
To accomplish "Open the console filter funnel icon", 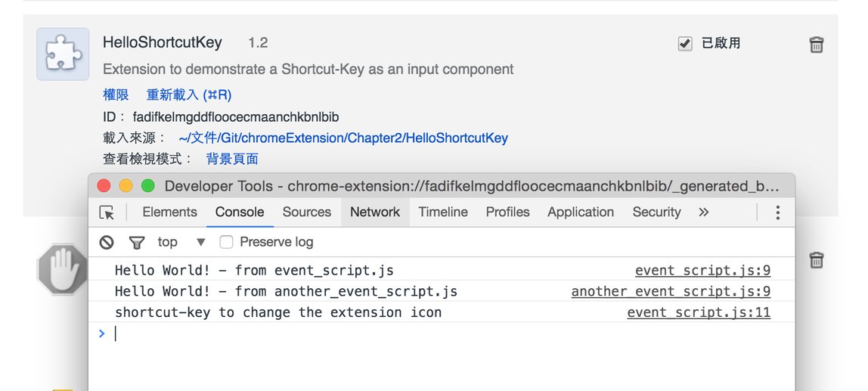I will tap(137, 243).
